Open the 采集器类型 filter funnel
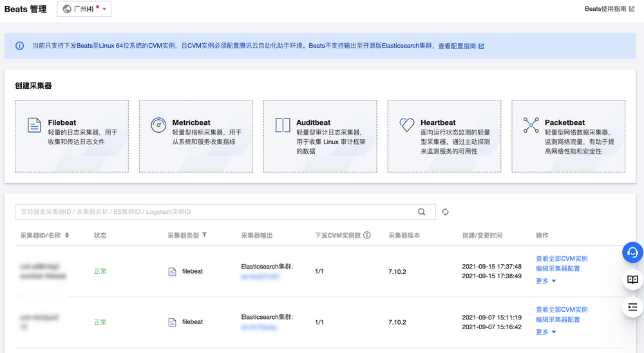The height and width of the screenshot is (353, 644). click(204, 235)
